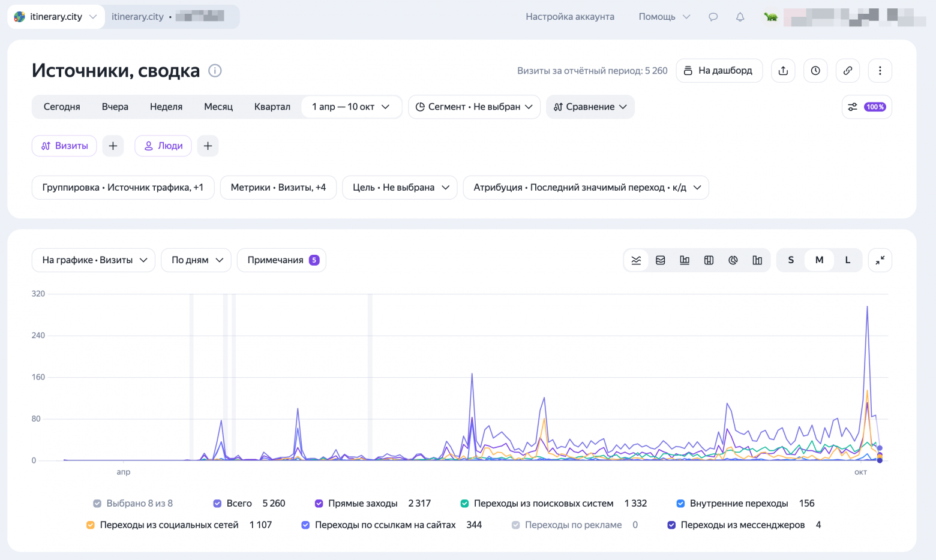The width and height of the screenshot is (936, 560).
Task: Disable the Переходы из социальных сетей checkbox
Action: tap(91, 525)
